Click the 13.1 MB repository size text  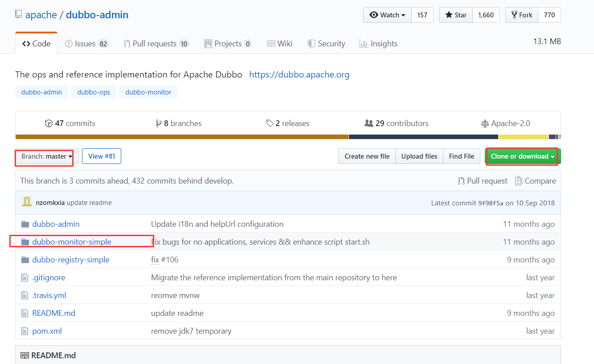547,41
